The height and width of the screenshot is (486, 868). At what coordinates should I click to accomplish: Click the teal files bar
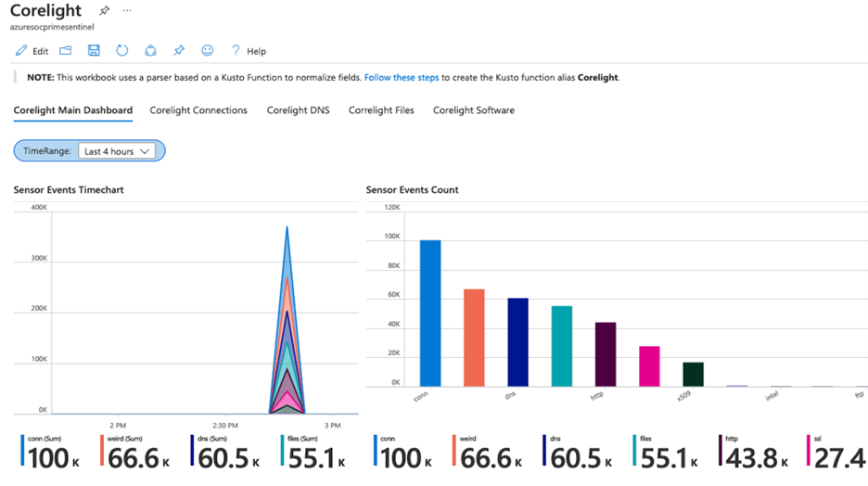click(x=561, y=346)
